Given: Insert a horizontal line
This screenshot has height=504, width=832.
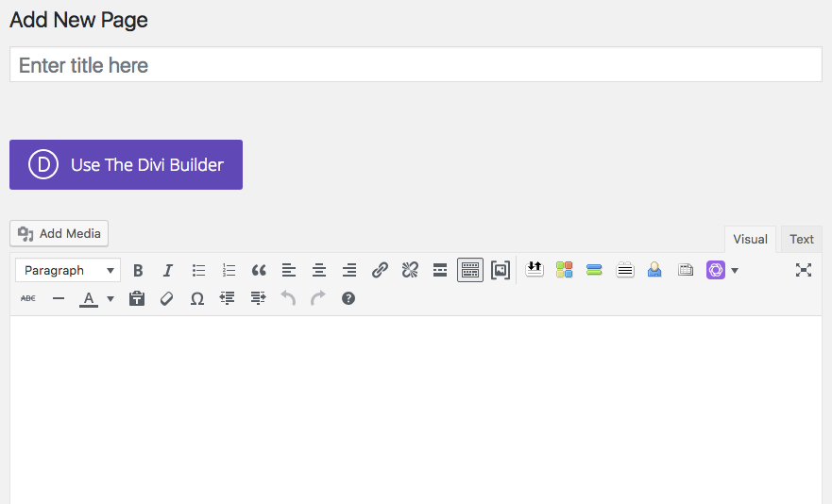Looking at the screenshot, I should pos(59,298).
